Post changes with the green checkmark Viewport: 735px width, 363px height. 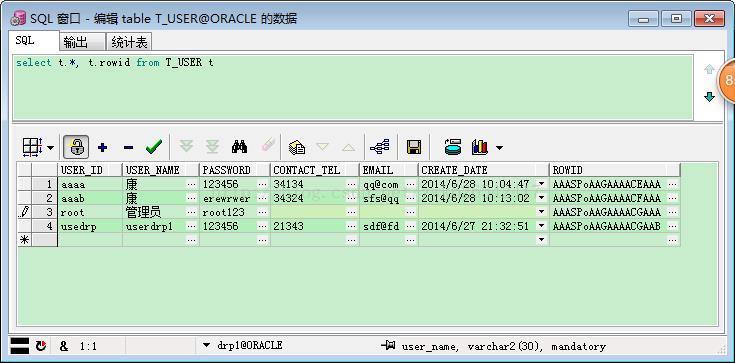pos(154,147)
